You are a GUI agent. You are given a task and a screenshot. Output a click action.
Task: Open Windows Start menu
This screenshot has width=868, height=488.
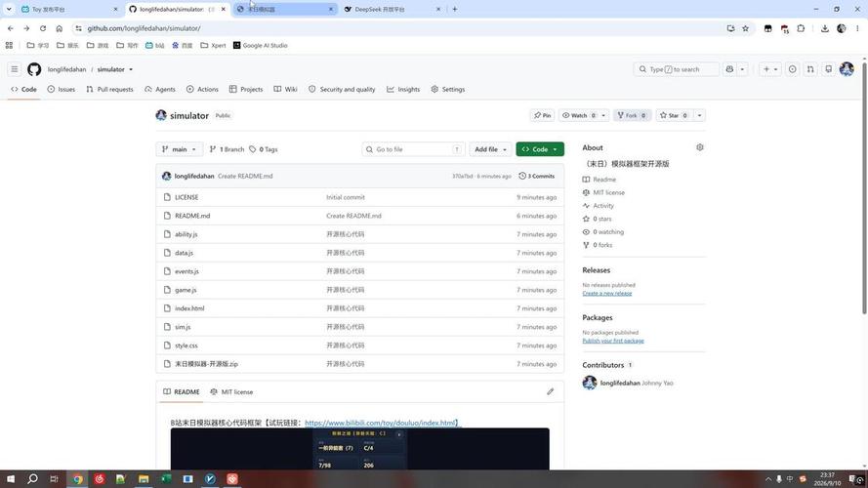[x=11, y=478]
